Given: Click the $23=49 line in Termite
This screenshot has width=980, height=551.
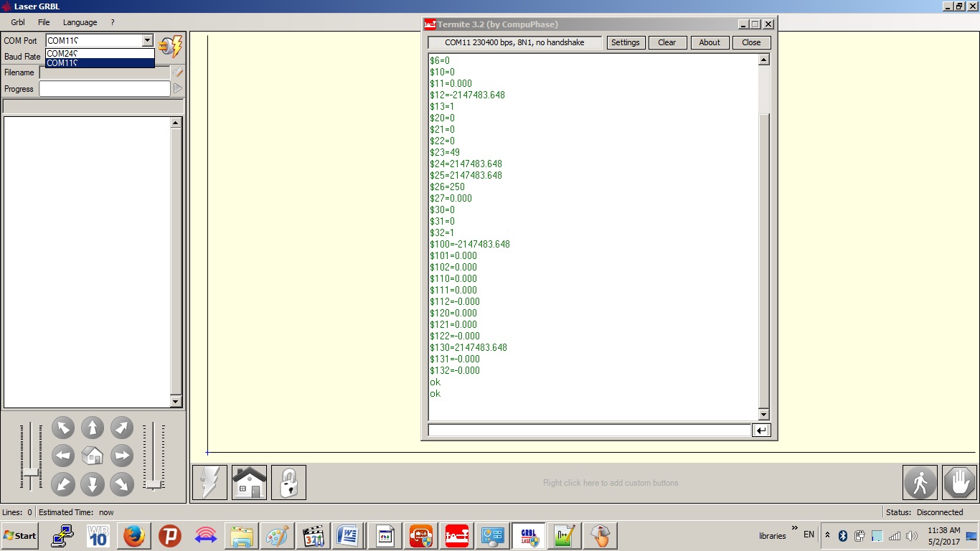Looking at the screenshot, I should [445, 152].
